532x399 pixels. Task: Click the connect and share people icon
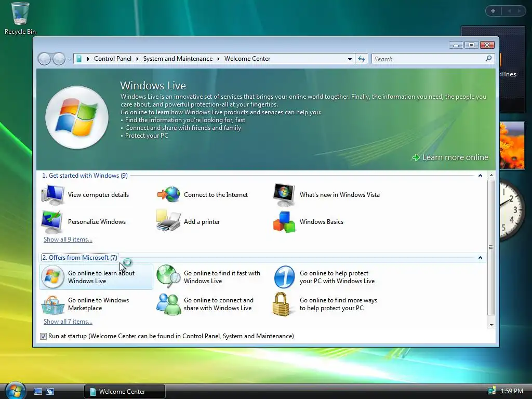coord(169,304)
